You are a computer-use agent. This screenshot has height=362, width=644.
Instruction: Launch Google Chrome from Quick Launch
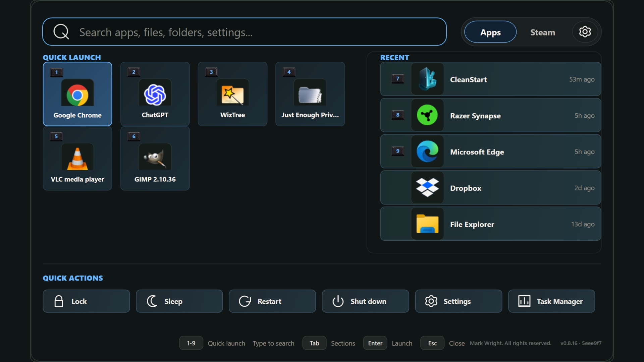(x=77, y=94)
